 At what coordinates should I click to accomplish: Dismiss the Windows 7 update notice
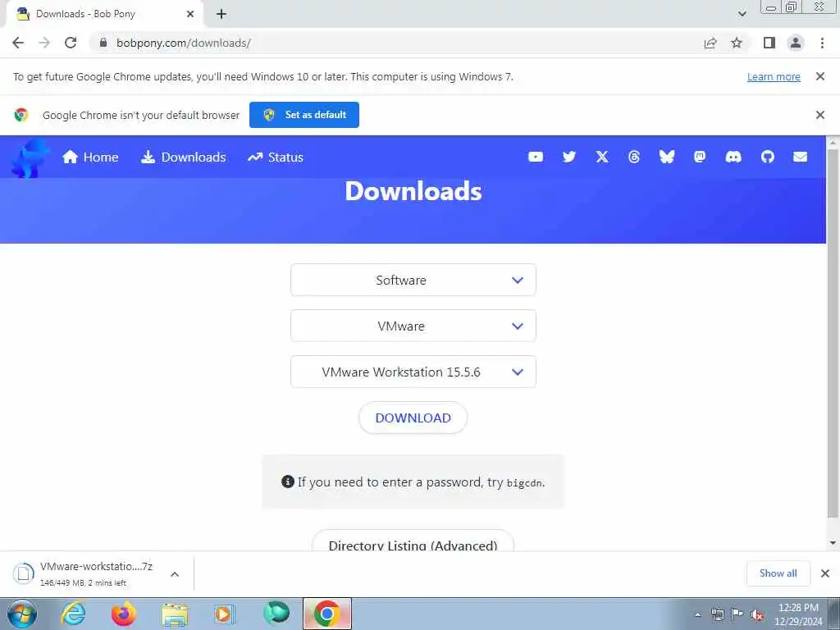819,76
